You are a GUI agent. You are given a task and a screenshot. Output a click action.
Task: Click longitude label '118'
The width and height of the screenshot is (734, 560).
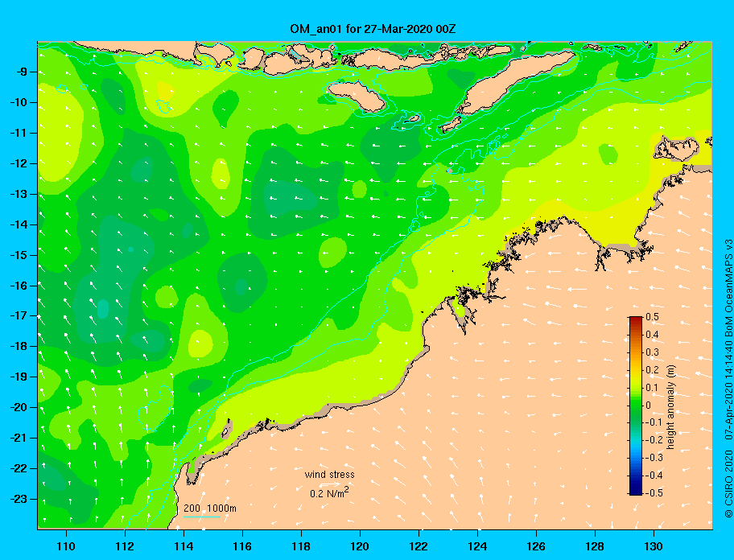[x=301, y=546]
